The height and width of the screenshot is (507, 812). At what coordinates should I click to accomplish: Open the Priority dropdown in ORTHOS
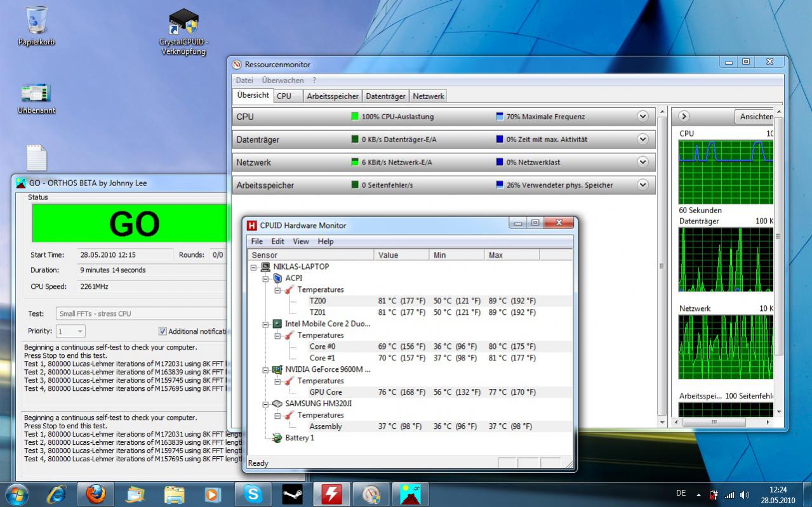(x=70, y=331)
